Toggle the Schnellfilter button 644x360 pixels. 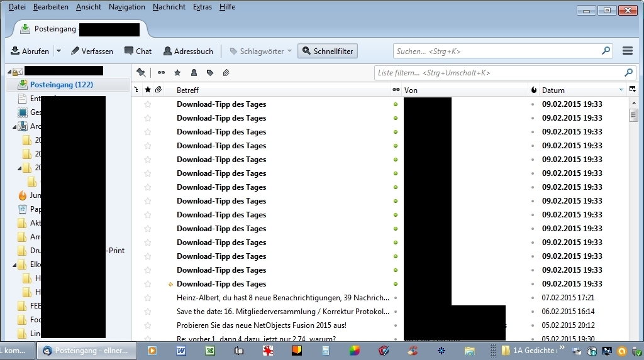click(x=328, y=51)
